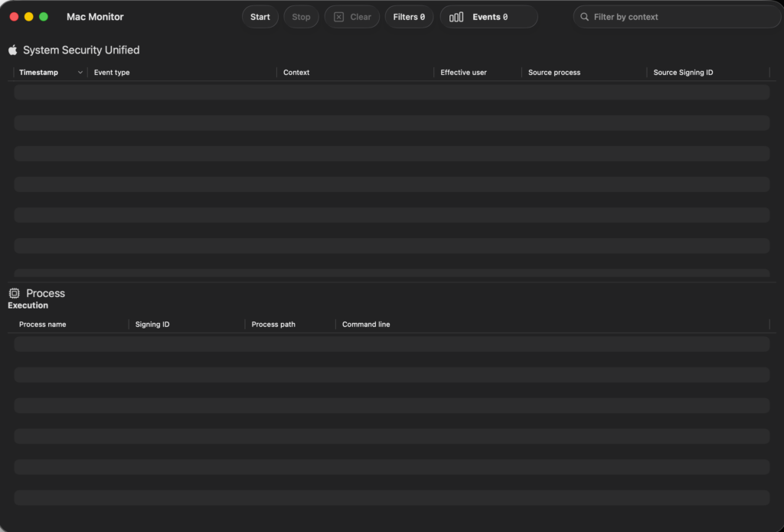Click the Process chip icon
The width and height of the screenshot is (784, 532).
pyautogui.click(x=14, y=293)
